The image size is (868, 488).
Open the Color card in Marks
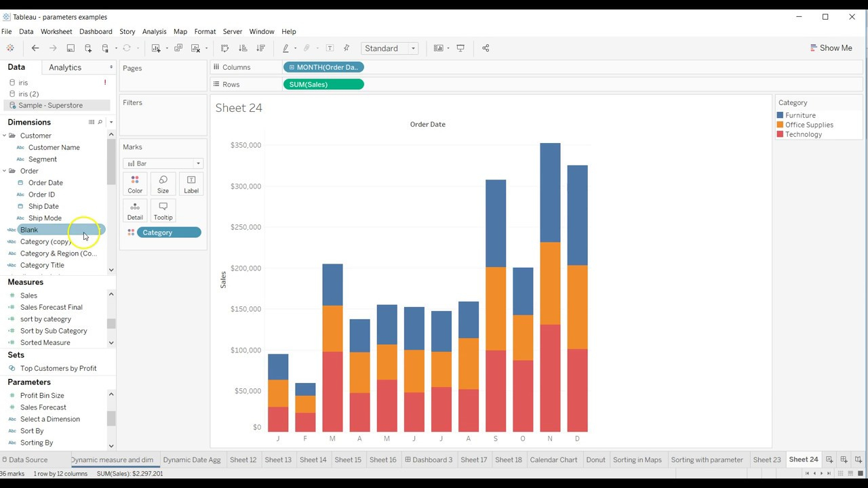[x=135, y=184]
